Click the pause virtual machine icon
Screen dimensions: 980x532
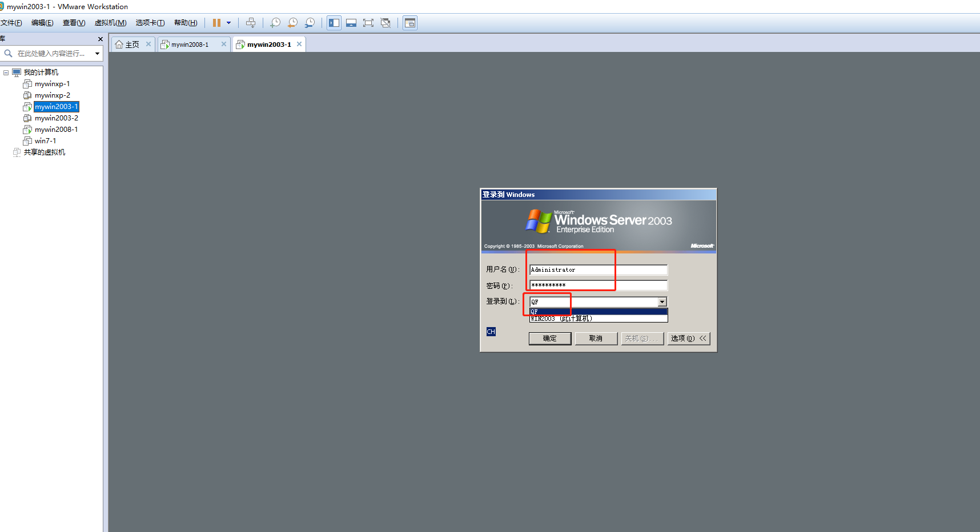click(x=216, y=23)
